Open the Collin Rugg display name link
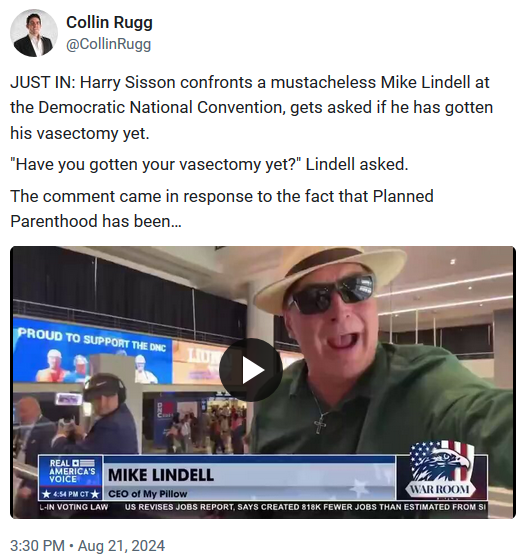Viewport: 528px width, 557px height. [x=109, y=22]
